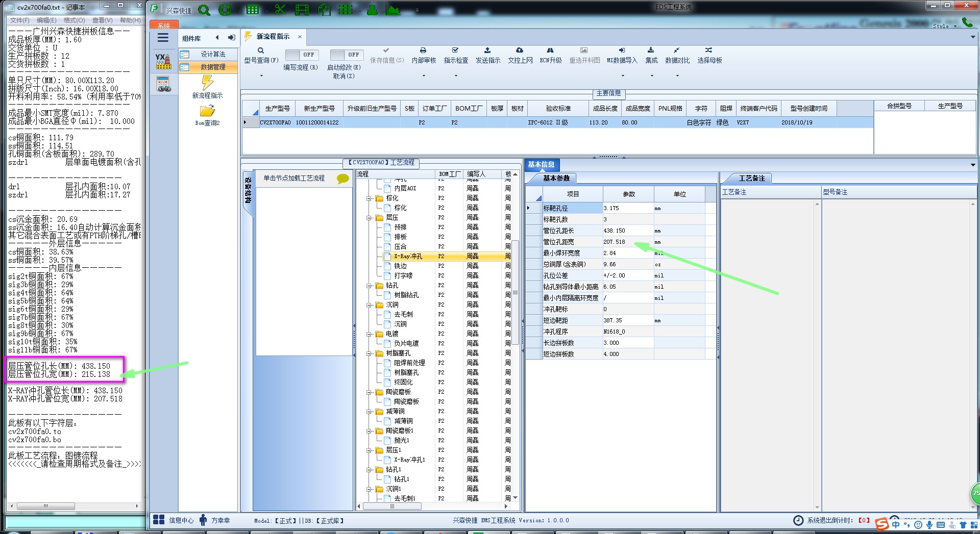
Task: Open the document tab list dropdown arrow
Action: (973, 37)
